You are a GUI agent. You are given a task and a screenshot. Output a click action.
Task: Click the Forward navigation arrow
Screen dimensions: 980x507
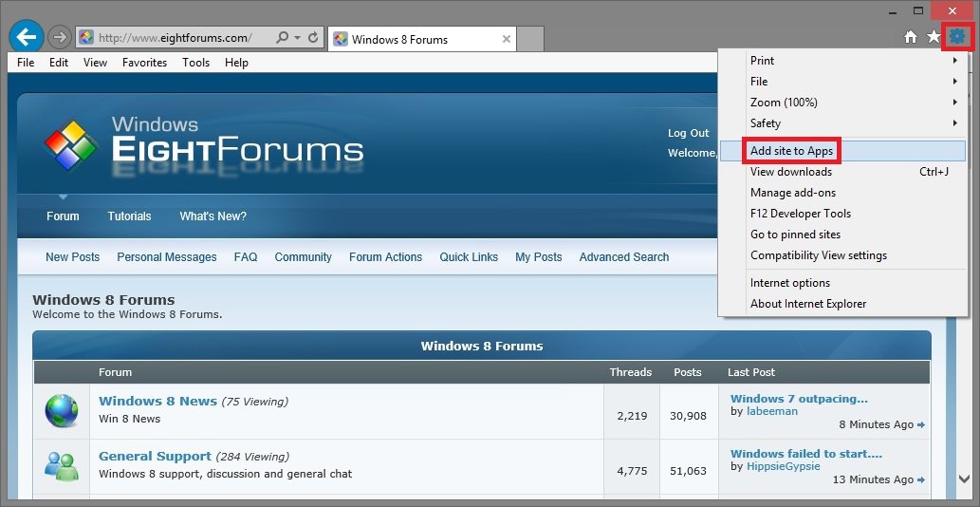[x=60, y=38]
